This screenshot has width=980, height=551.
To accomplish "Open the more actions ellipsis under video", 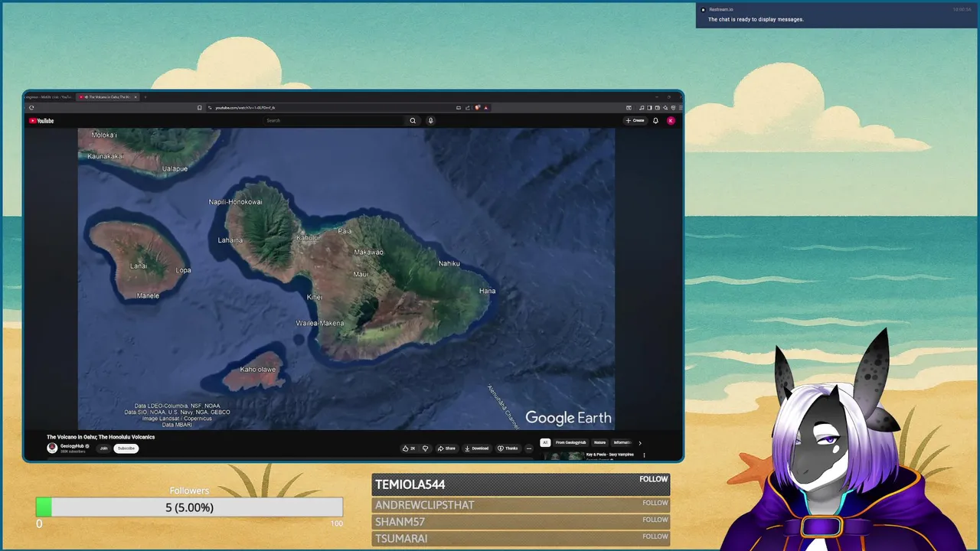I will [528, 448].
